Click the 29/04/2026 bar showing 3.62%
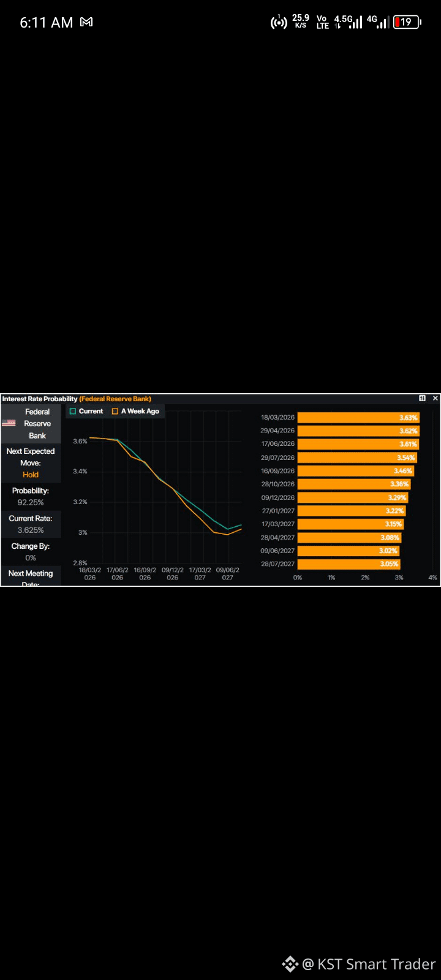Viewport: 441px width, 980px height. click(358, 431)
